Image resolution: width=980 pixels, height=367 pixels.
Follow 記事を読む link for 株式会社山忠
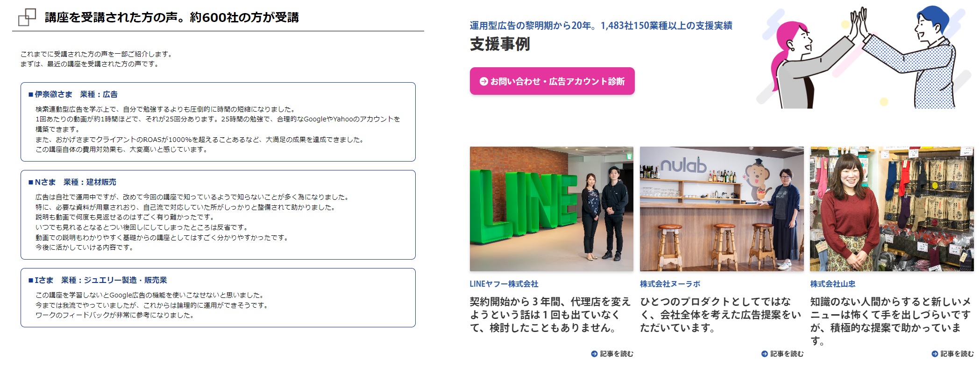[953, 354]
